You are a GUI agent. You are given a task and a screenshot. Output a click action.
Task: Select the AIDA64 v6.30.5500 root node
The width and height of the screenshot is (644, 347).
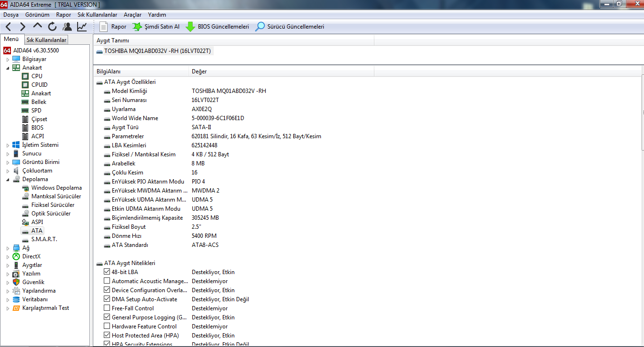tap(31, 51)
